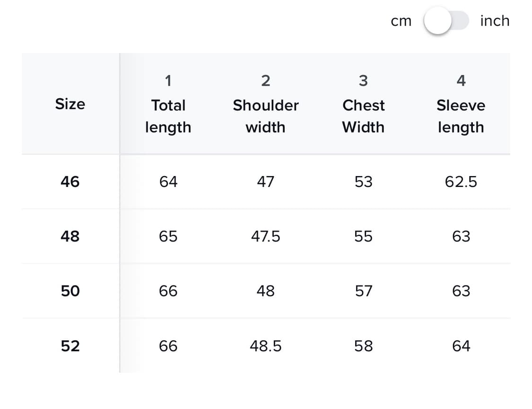Click the 47.5 shoulder width value

point(265,236)
